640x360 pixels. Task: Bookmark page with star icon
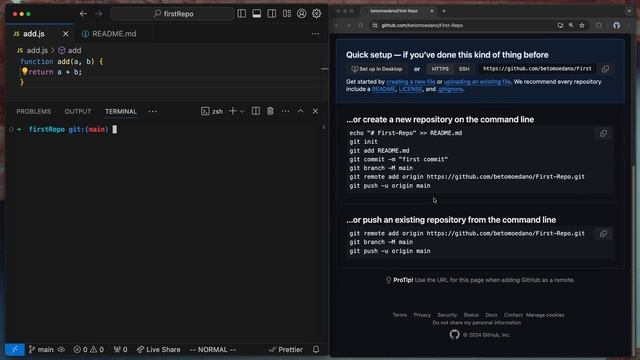pos(582,25)
